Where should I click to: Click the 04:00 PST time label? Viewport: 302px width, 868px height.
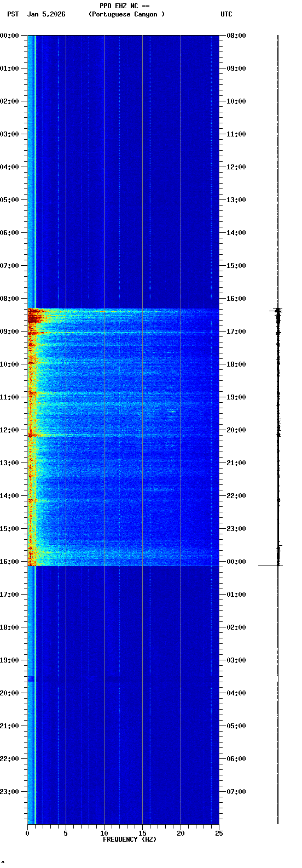click(9, 167)
